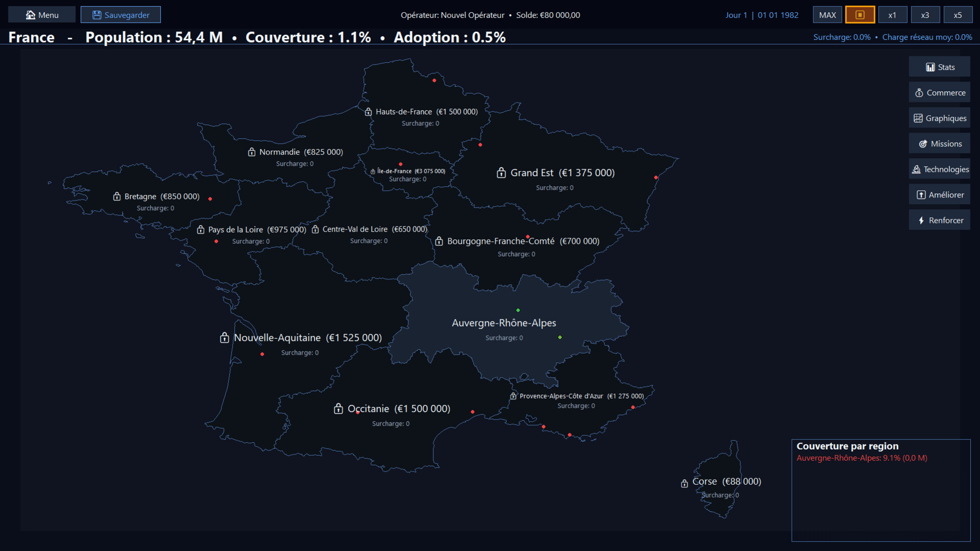Image resolution: width=980 pixels, height=551 pixels.
Task: Click the lock icon beside Nouvelle-Aquitaine
Action: [224, 338]
